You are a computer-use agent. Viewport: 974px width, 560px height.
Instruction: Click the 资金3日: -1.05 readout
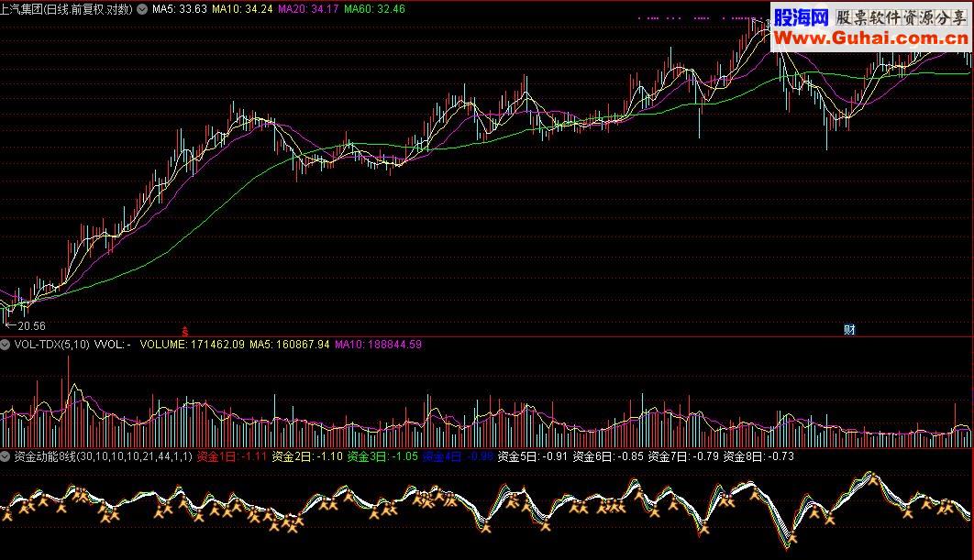click(382, 457)
